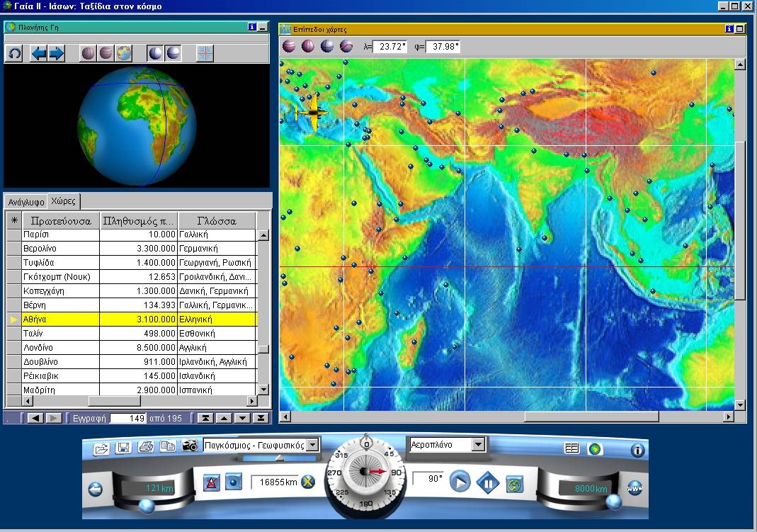The height and width of the screenshot is (532, 757).
Task: Click the blue right arrow in globe toolbar
Action: coord(57,53)
